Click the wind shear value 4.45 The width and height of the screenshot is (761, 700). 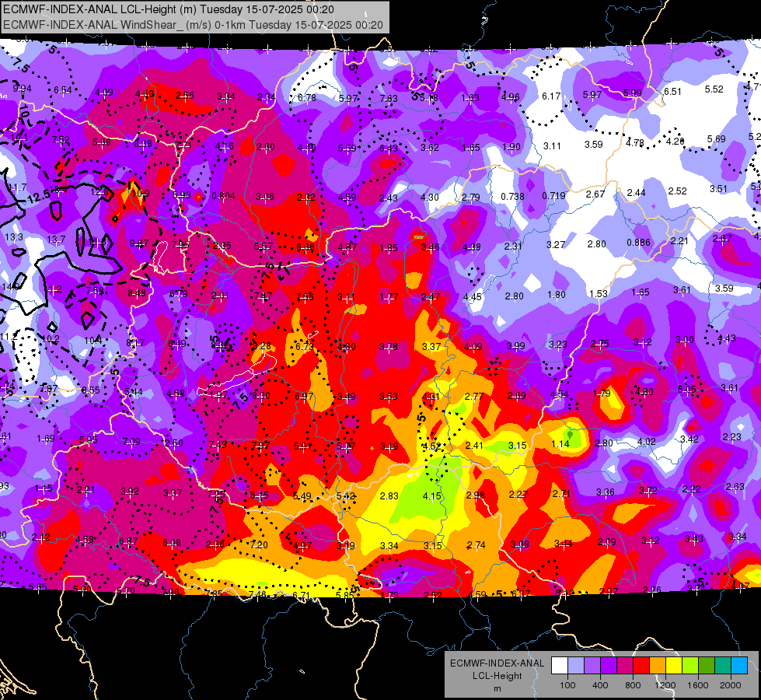(x=473, y=296)
